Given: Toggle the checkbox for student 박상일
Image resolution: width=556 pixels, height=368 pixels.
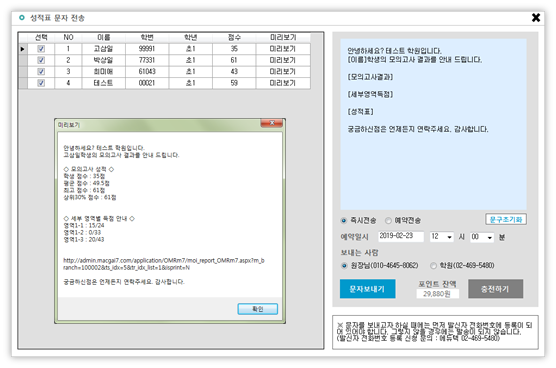Looking at the screenshot, I should (41, 60).
